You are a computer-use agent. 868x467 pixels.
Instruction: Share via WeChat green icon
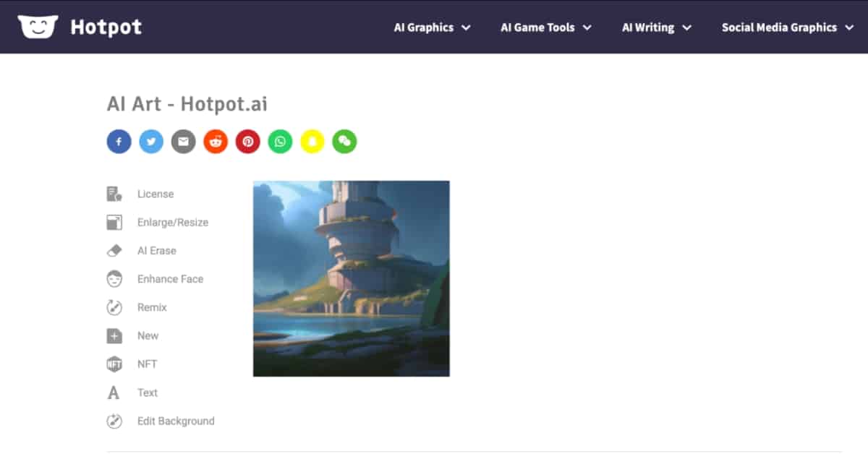pos(344,141)
